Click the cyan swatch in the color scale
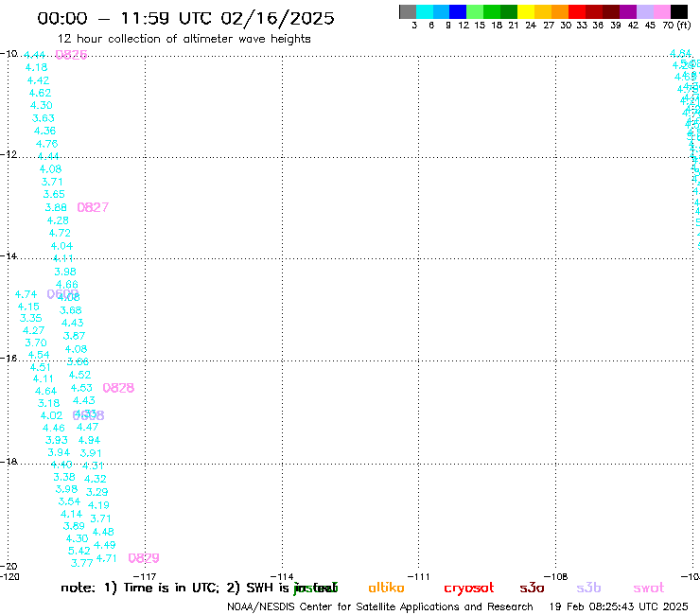 [x=424, y=11]
